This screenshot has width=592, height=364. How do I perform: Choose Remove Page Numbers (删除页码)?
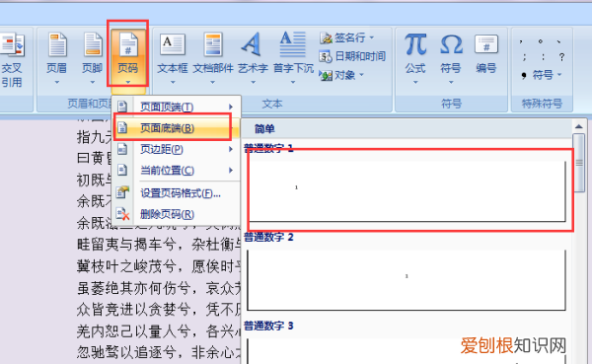coord(176,214)
